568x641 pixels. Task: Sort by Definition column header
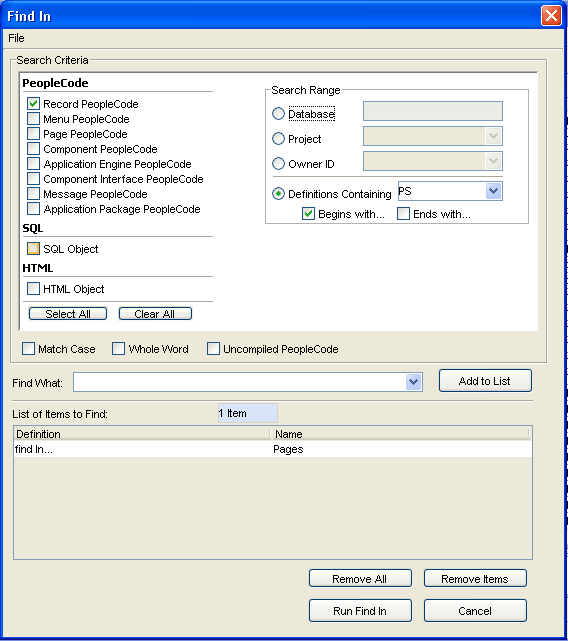142,434
